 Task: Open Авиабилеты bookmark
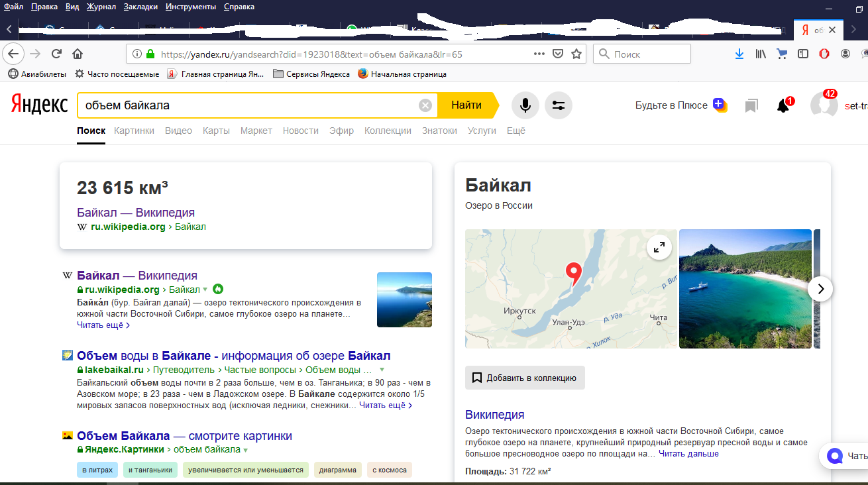(x=37, y=74)
